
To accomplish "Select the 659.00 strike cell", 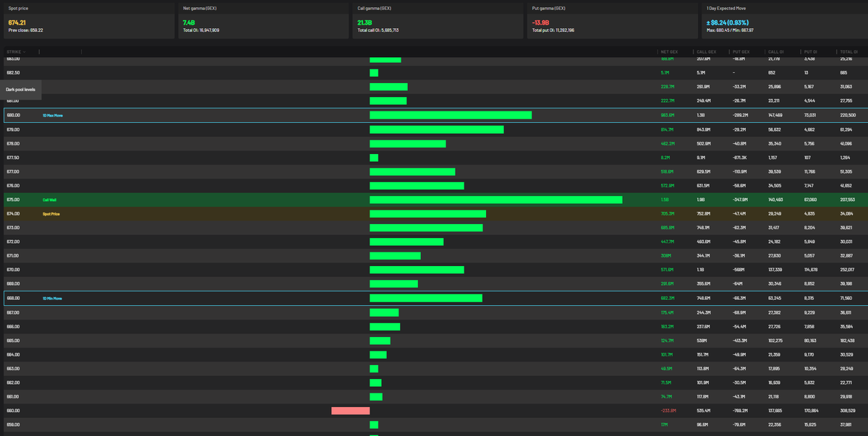I will (x=12, y=425).
